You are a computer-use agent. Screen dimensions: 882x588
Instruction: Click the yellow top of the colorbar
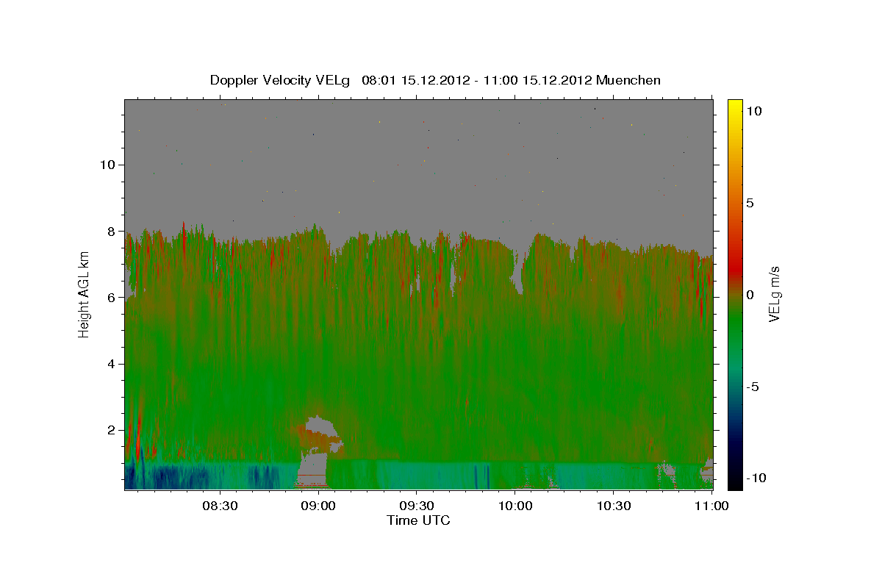[735, 105]
